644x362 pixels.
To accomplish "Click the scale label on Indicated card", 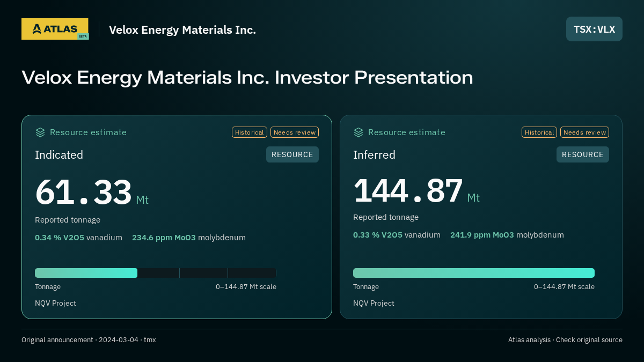I will click(246, 287).
